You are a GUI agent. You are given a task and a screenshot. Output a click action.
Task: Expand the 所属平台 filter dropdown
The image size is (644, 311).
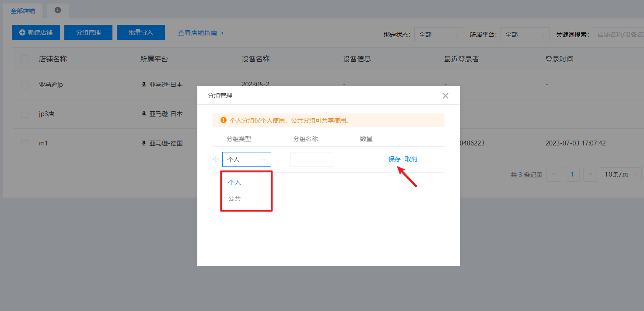coord(525,35)
